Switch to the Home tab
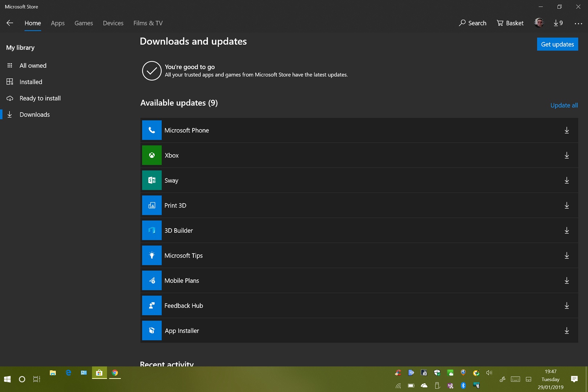588x392 pixels. tap(33, 23)
